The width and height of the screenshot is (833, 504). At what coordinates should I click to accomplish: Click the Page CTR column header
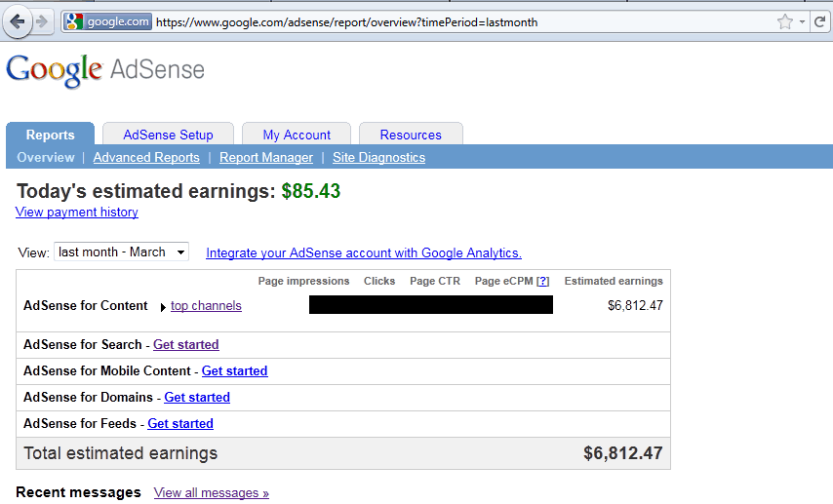(435, 281)
